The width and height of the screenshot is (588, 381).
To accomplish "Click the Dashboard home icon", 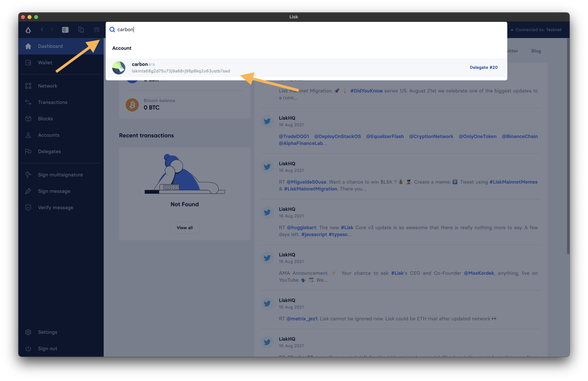I will click(28, 46).
